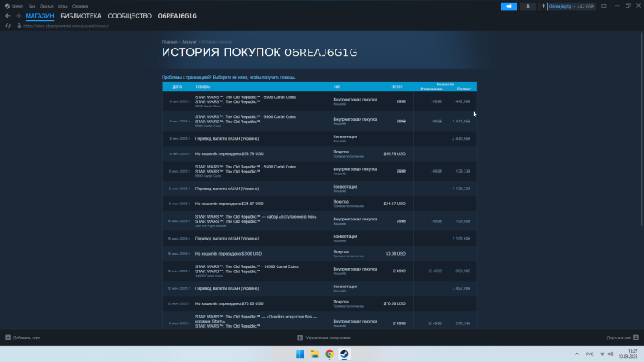The image size is (644, 362).
Task: Click the Баланс column header
Action: coord(464,89)
